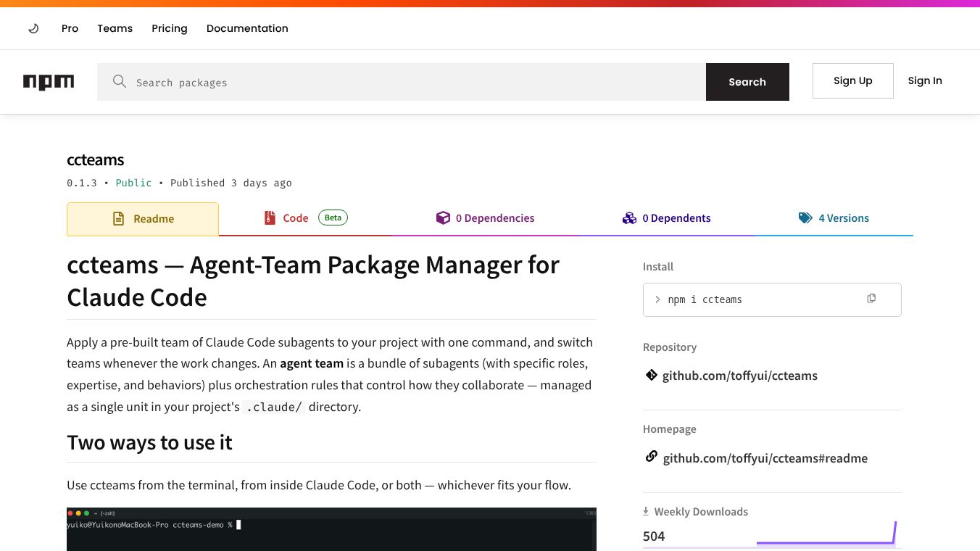Click the homepage link chain icon
This screenshot has height=551, width=980.
click(651, 457)
